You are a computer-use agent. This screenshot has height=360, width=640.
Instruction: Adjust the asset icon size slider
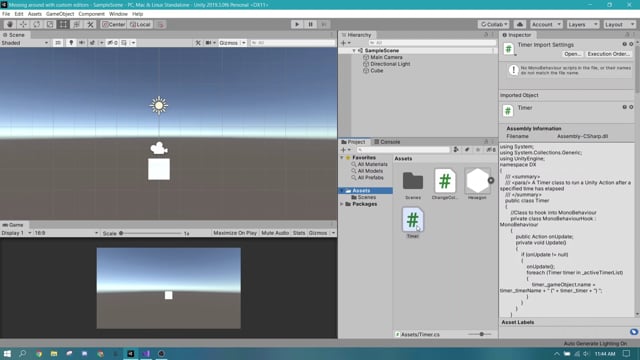480,334
